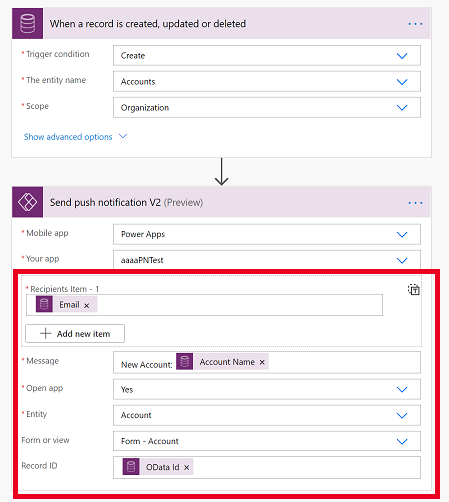
Task: Click the Power Apps notification action icon
Action: click(x=27, y=202)
